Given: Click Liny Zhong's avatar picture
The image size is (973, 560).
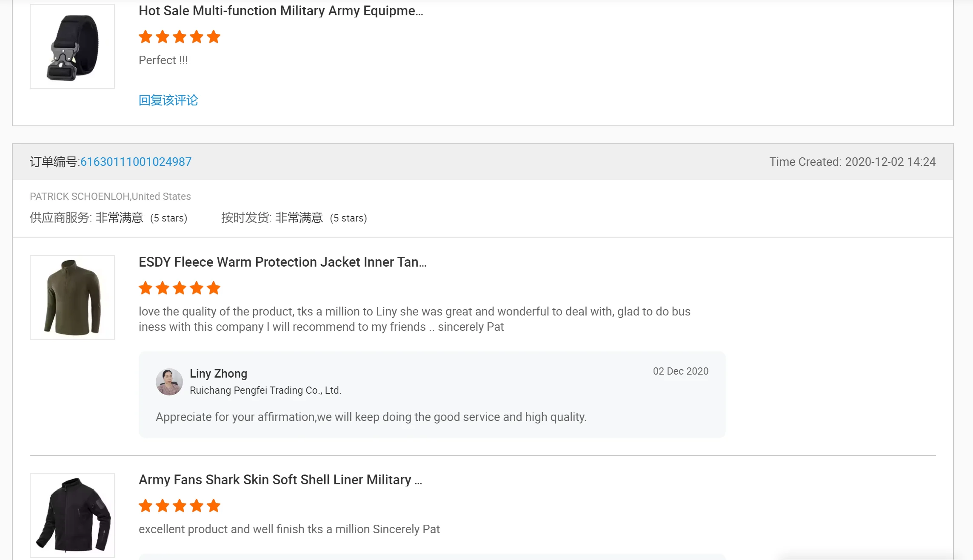Looking at the screenshot, I should [x=169, y=381].
